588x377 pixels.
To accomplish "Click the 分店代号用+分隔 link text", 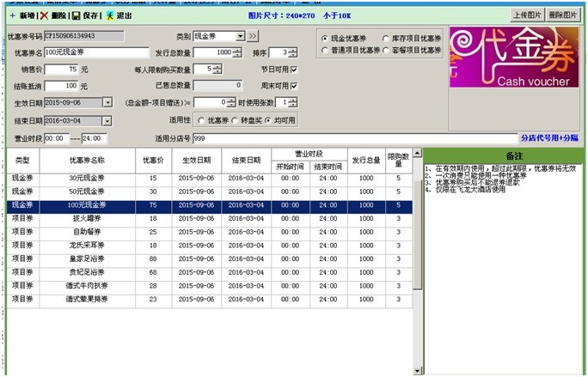I will (549, 137).
